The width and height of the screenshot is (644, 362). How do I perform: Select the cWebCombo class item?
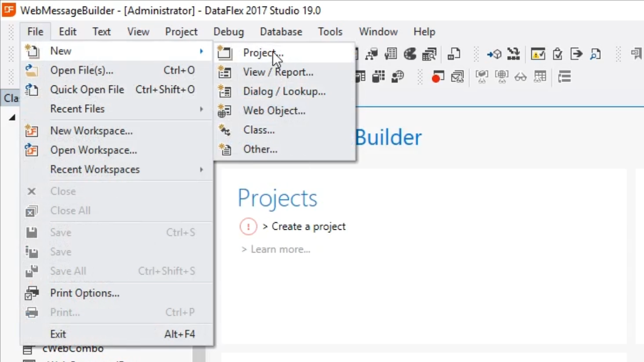[x=72, y=349]
